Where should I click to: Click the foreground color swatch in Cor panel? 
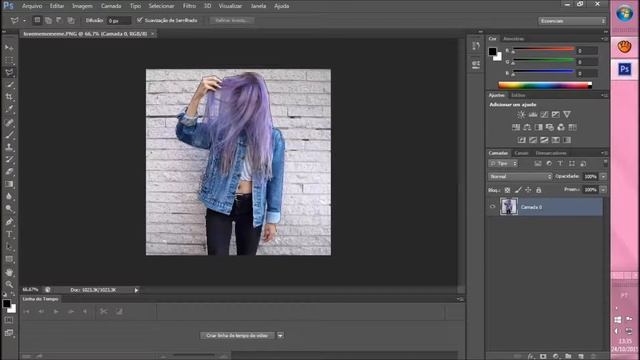click(493, 52)
